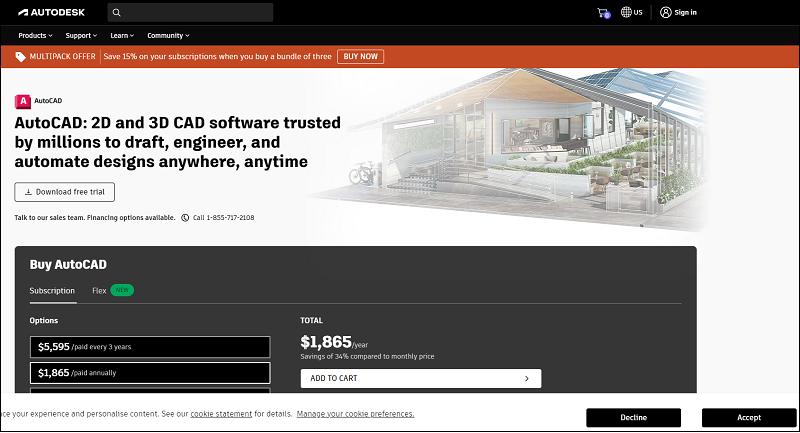
Task: Click the 'Talk to our sales team' text
Action: (94, 218)
